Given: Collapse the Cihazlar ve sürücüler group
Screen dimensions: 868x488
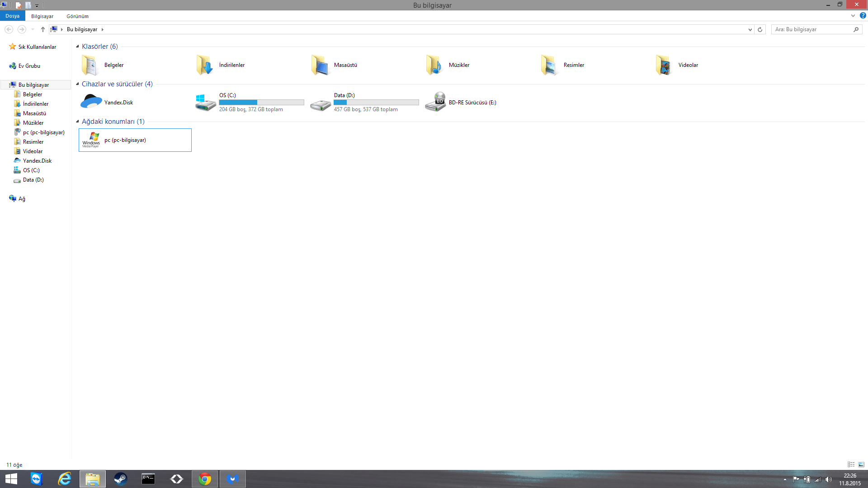Looking at the screenshot, I should (77, 84).
